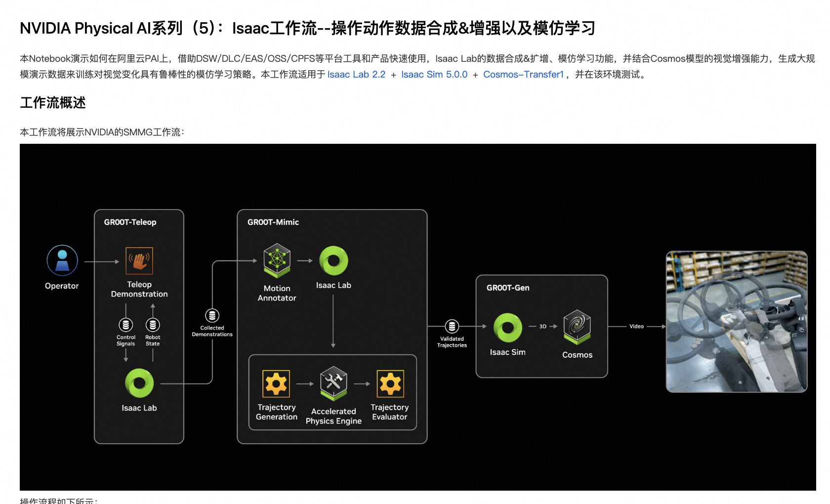Screen dimensions: 830x504
Task: Click the 3D arrow label
Action: 543,327
